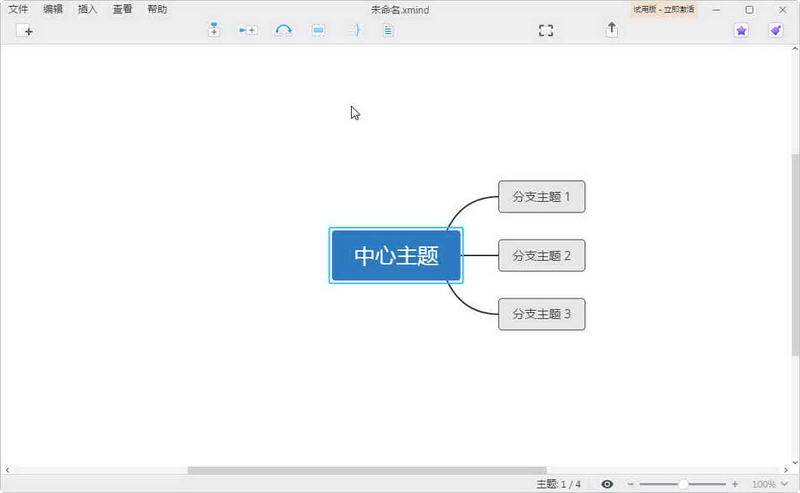Click the new map icon
800x493 pixels.
click(24, 31)
